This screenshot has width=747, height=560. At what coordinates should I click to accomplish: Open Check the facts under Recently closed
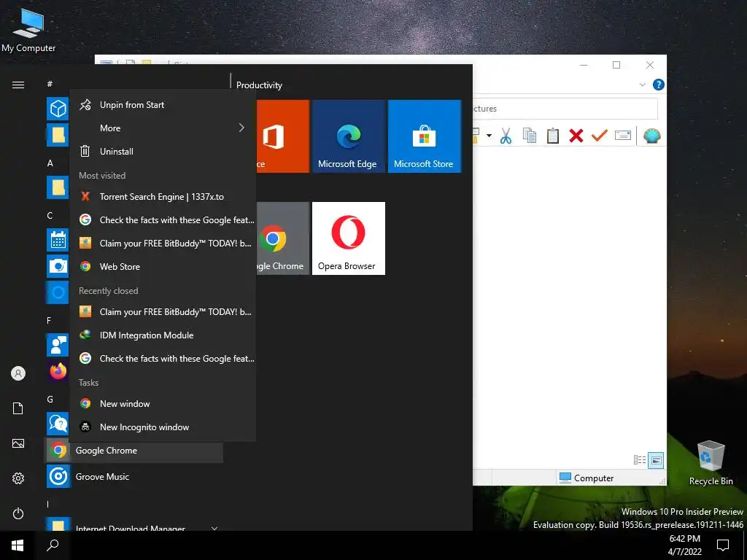[x=163, y=359]
